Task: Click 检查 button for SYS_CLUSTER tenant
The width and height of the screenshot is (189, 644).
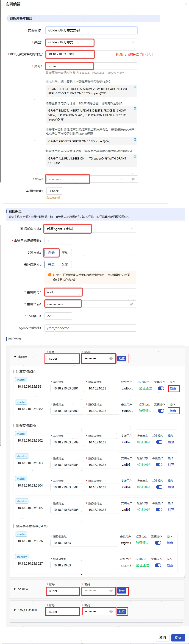Action: point(122,611)
